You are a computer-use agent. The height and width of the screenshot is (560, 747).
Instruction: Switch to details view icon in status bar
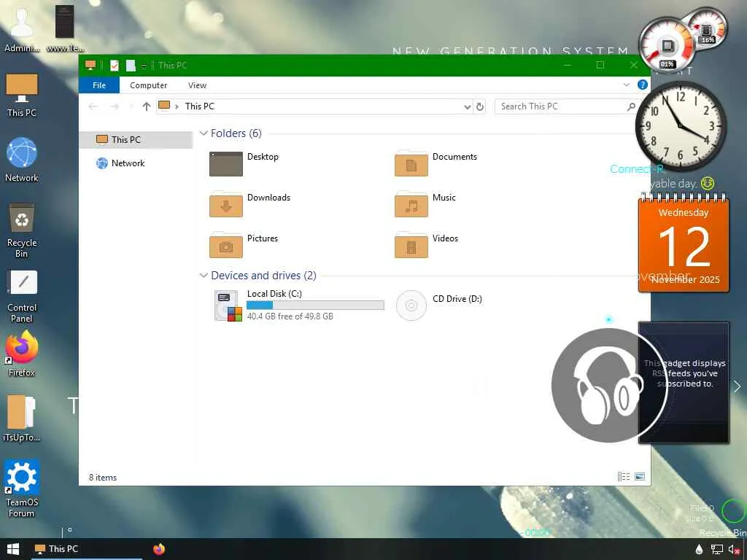click(x=623, y=477)
